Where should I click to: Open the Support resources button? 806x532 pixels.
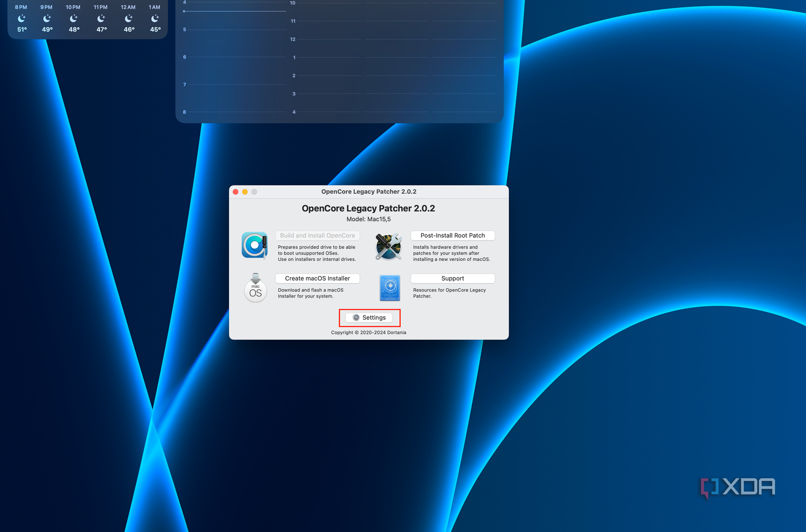(x=452, y=278)
